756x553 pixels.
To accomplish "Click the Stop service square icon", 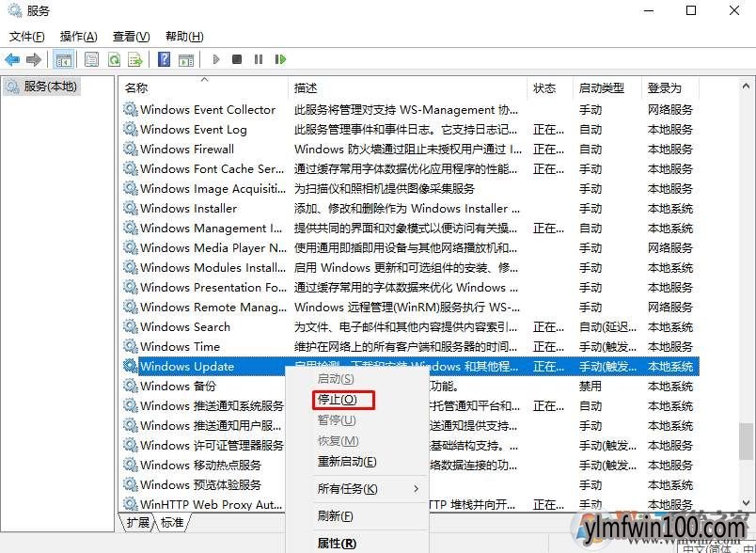I will 237,59.
